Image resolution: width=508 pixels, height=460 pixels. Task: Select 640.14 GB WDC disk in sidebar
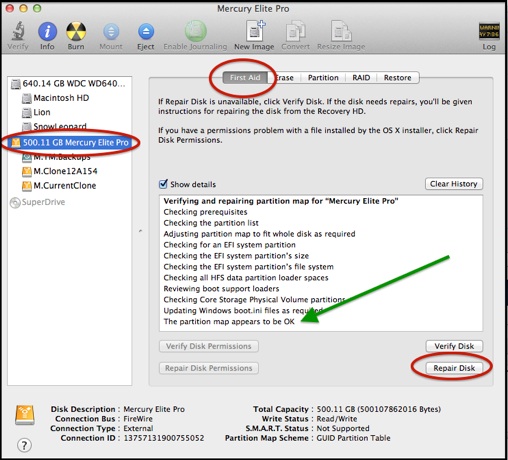point(68,83)
